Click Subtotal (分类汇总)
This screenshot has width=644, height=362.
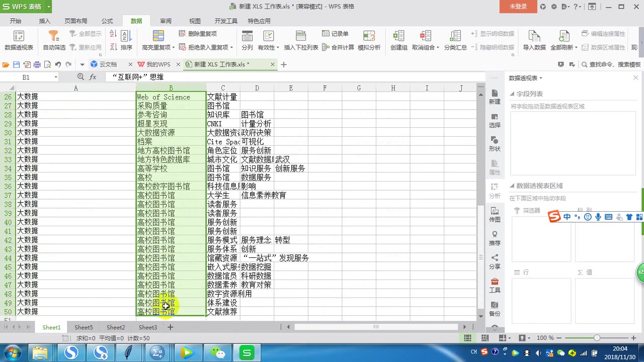point(455,41)
